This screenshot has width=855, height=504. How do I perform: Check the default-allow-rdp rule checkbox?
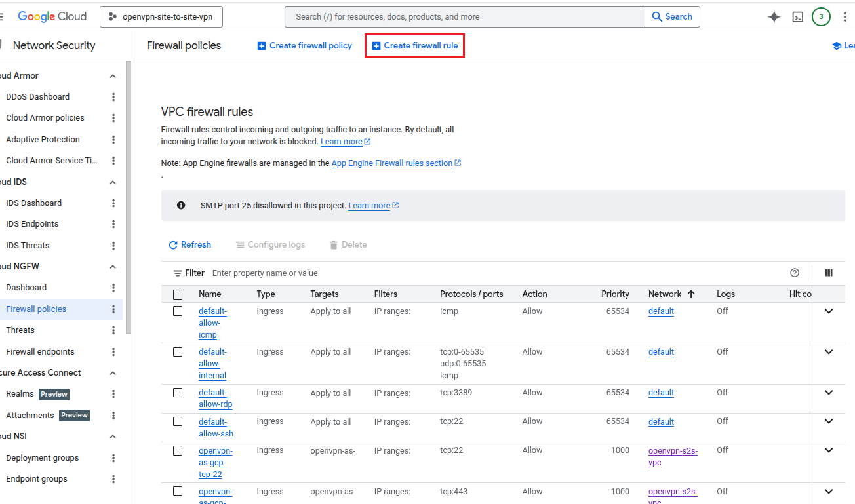(178, 393)
